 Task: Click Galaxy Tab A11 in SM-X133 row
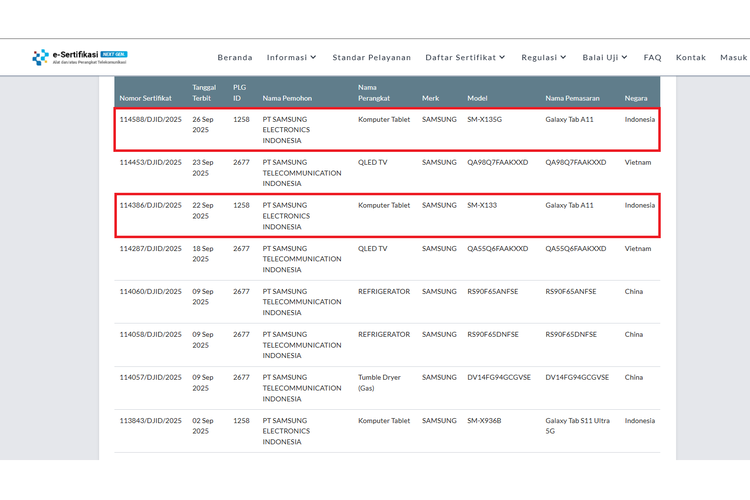click(x=569, y=205)
